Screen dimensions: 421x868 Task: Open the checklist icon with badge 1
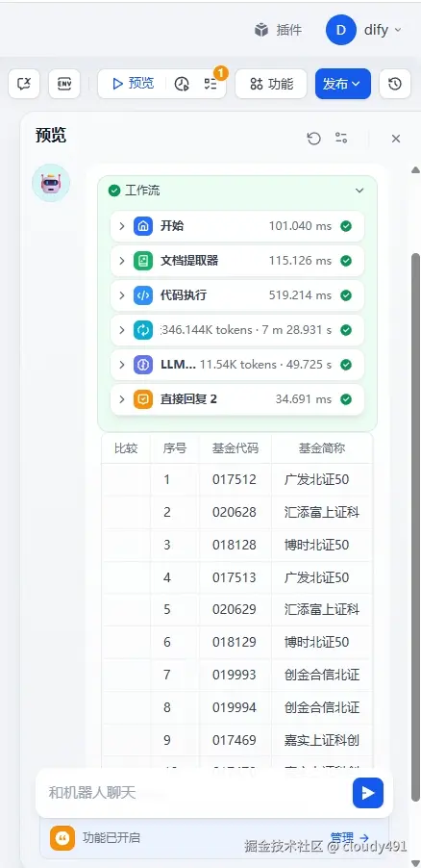point(210,84)
